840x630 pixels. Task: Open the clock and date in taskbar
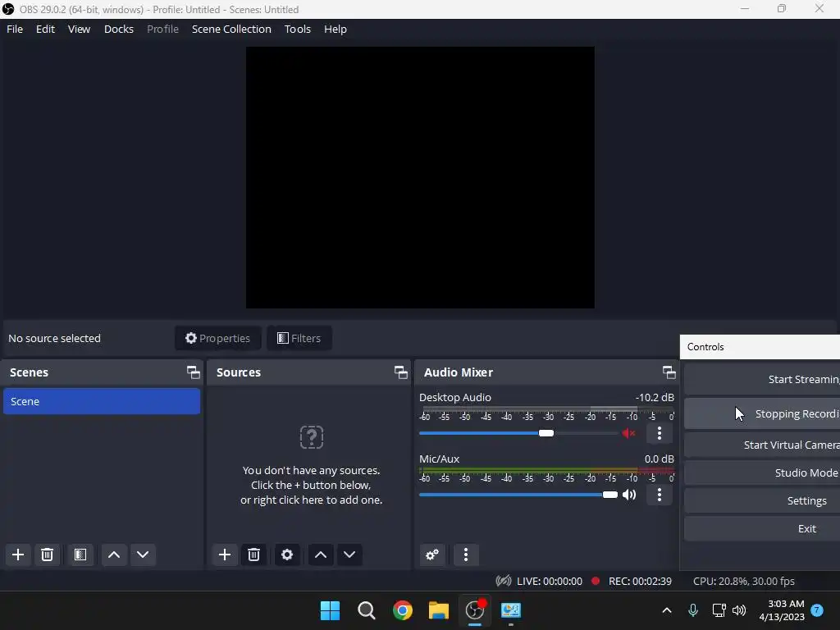tap(782, 610)
